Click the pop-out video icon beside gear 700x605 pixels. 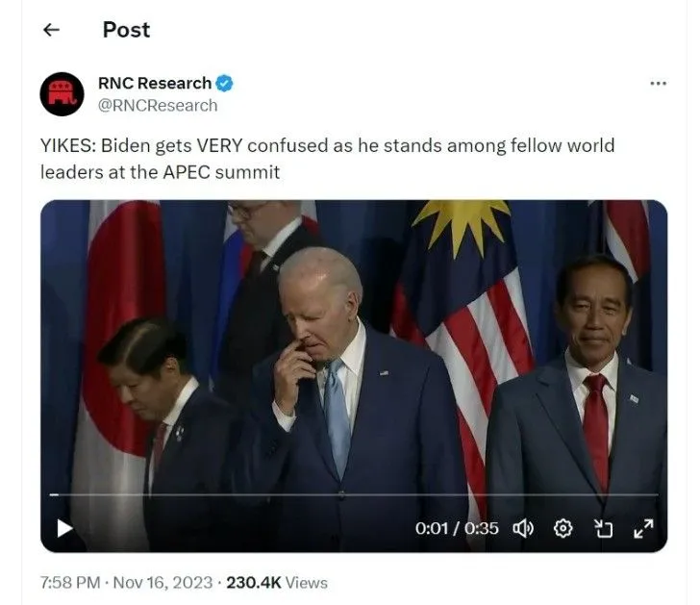pyautogui.click(x=603, y=528)
